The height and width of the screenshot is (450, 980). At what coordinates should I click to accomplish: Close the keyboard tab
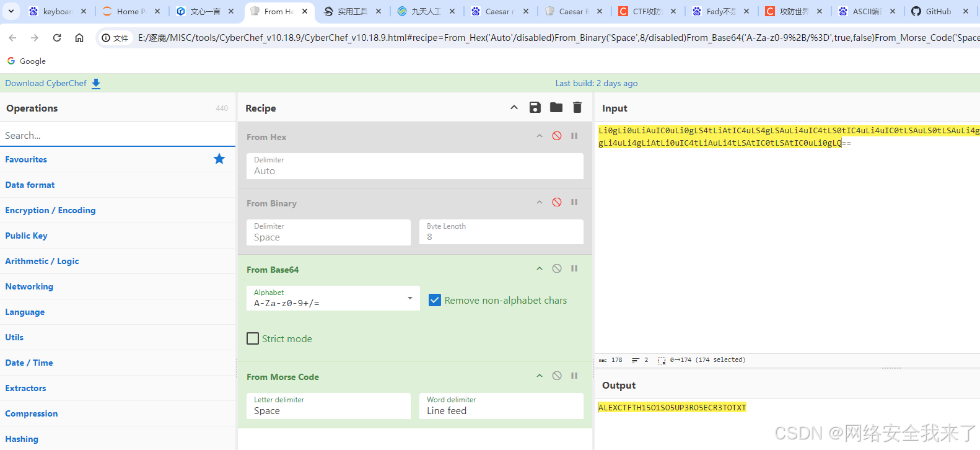point(84,11)
